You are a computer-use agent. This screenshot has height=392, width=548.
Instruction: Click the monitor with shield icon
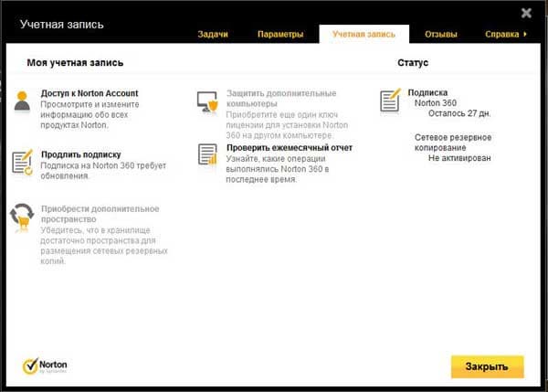click(x=207, y=101)
